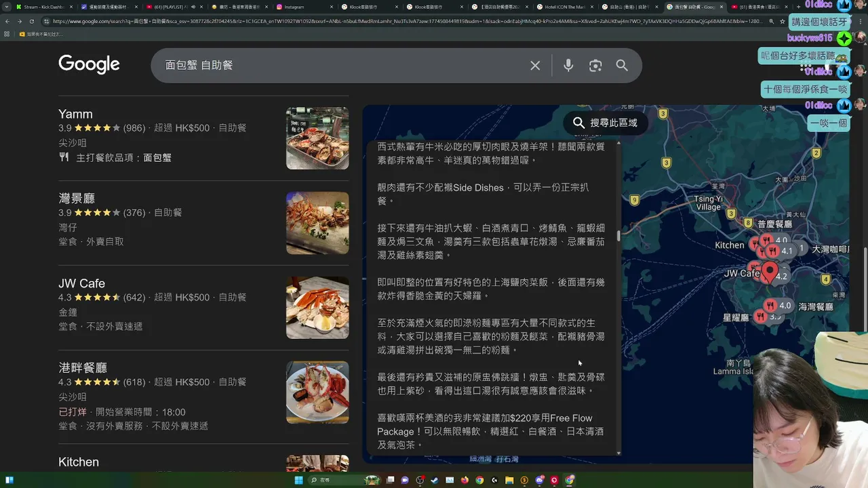Click '已打烊' status under 港畔餐廳
The width and height of the screenshot is (868, 488).
pos(73,412)
